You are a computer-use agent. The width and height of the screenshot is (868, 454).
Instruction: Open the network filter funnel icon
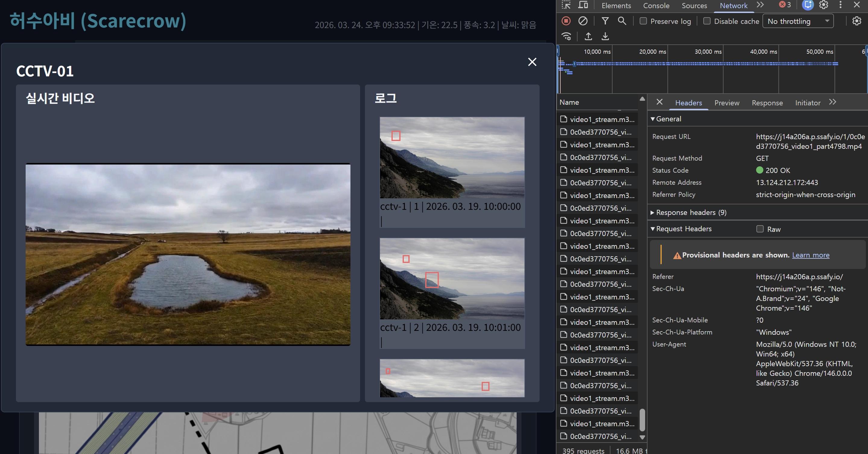pyautogui.click(x=605, y=21)
